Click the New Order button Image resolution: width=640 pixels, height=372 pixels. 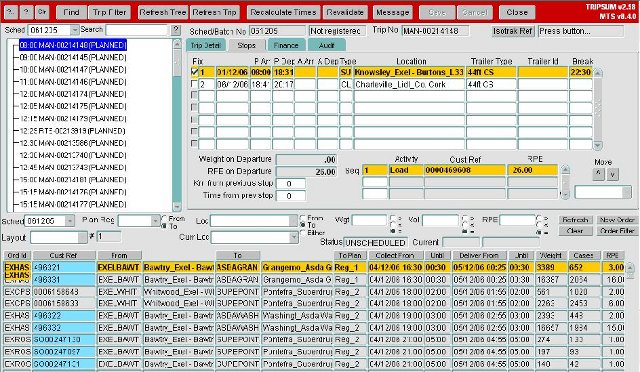617,220
